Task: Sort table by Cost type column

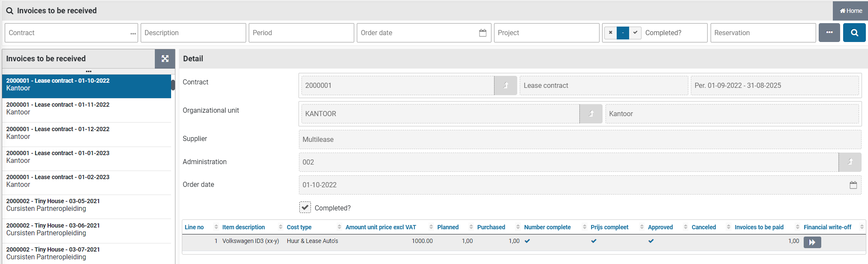Action: pyautogui.click(x=299, y=227)
